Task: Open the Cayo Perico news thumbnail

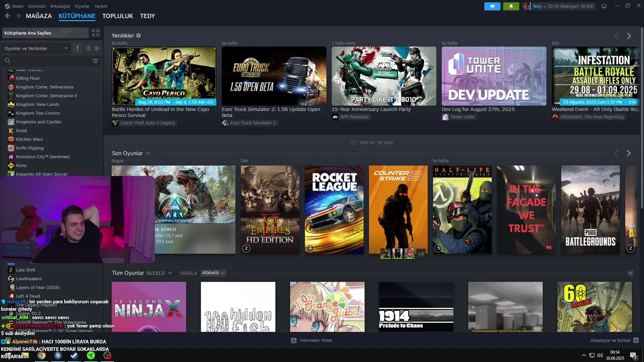Action: click(164, 76)
